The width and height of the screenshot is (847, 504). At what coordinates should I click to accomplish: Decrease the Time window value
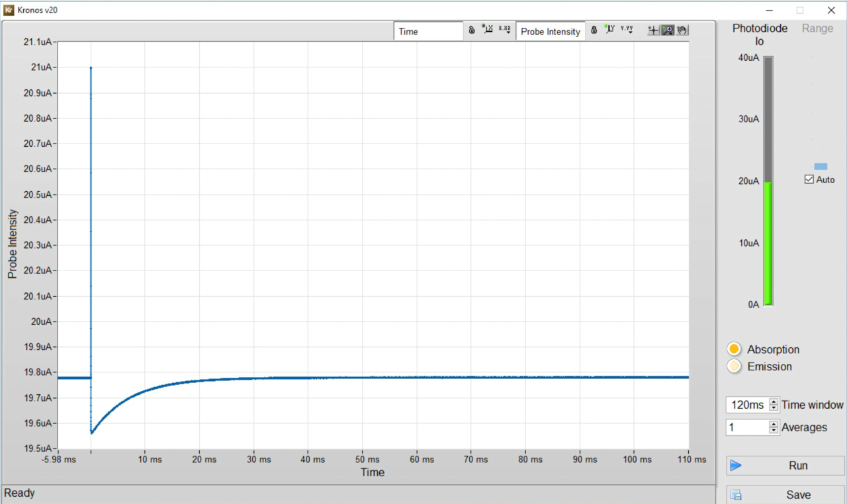point(774,409)
